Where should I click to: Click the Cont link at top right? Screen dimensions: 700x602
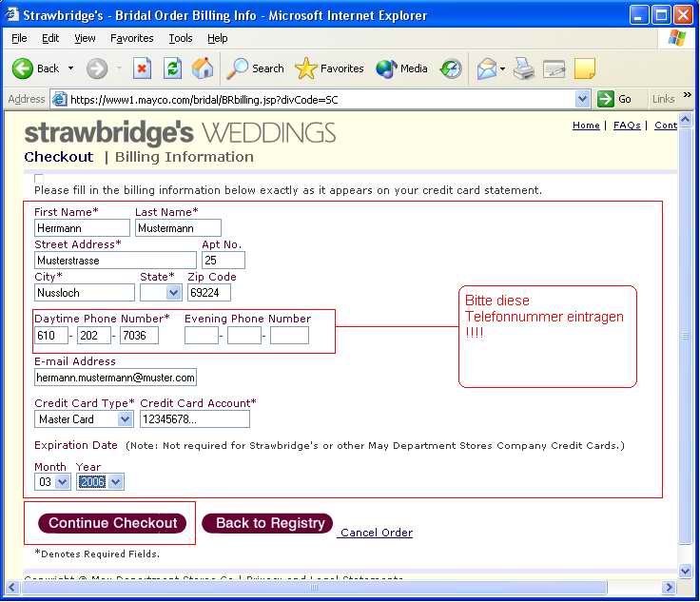click(666, 126)
